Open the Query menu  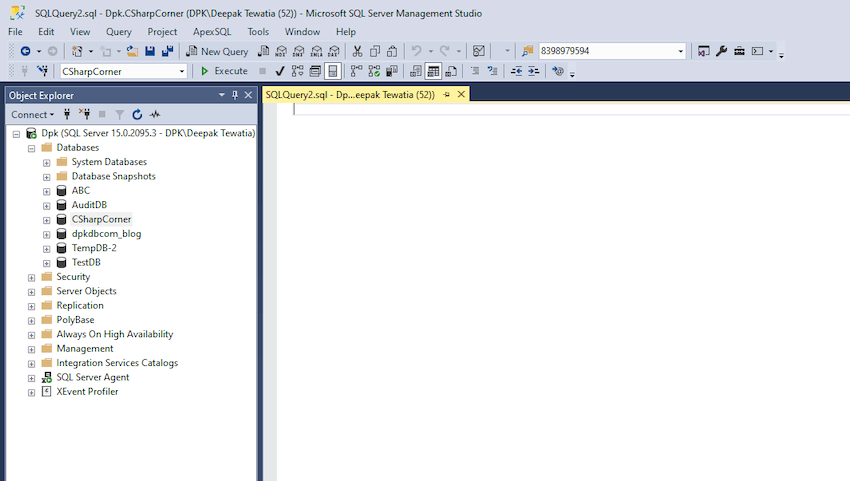(119, 31)
